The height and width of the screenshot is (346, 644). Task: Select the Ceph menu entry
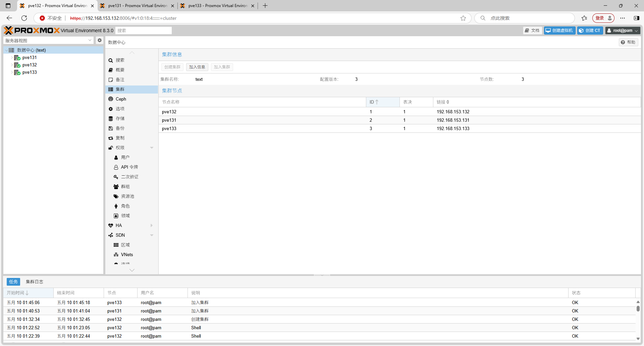pos(131,99)
